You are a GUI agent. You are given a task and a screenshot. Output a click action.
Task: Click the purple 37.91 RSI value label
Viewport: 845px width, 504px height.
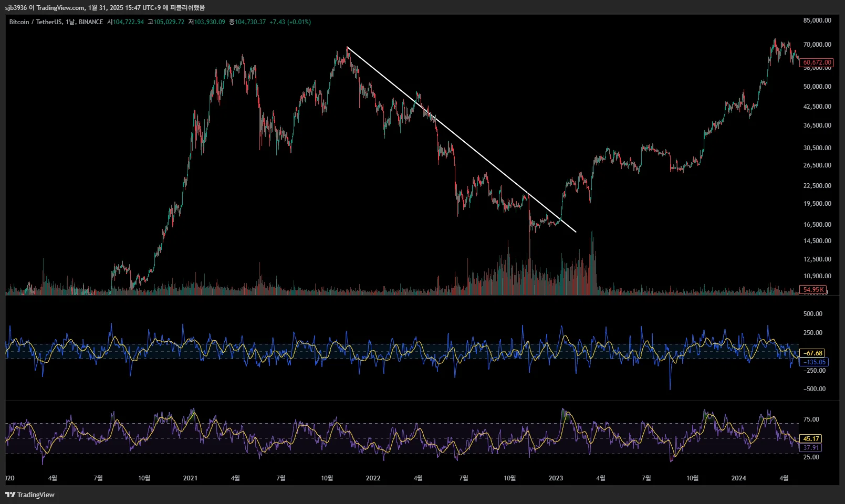click(811, 448)
